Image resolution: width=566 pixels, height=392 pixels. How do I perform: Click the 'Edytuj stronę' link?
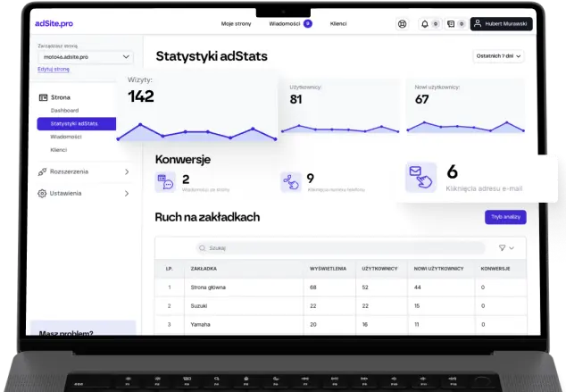[x=54, y=69]
